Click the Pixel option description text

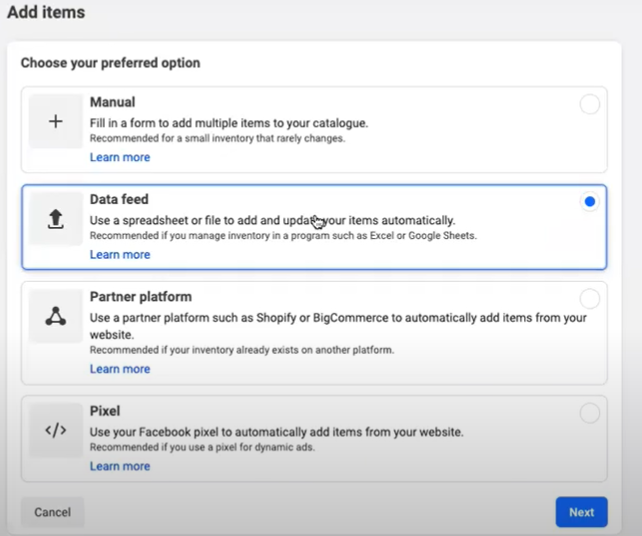point(276,432)
